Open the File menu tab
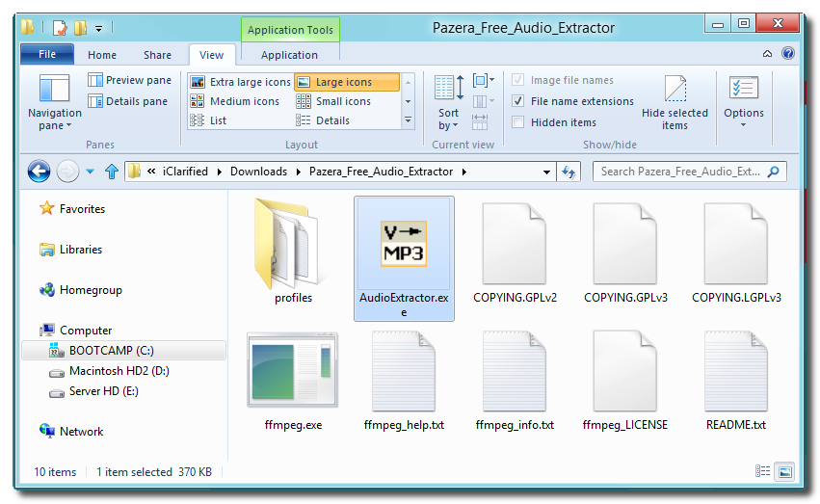The image size is (820, 504). coord(47,54)
